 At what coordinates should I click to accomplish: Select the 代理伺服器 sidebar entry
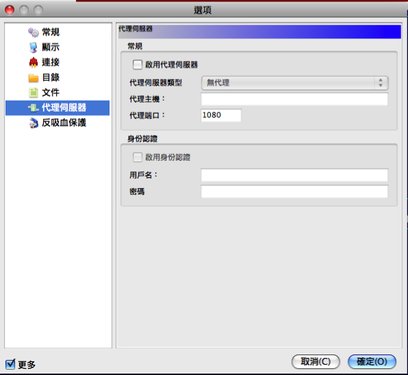coord(58,108)
